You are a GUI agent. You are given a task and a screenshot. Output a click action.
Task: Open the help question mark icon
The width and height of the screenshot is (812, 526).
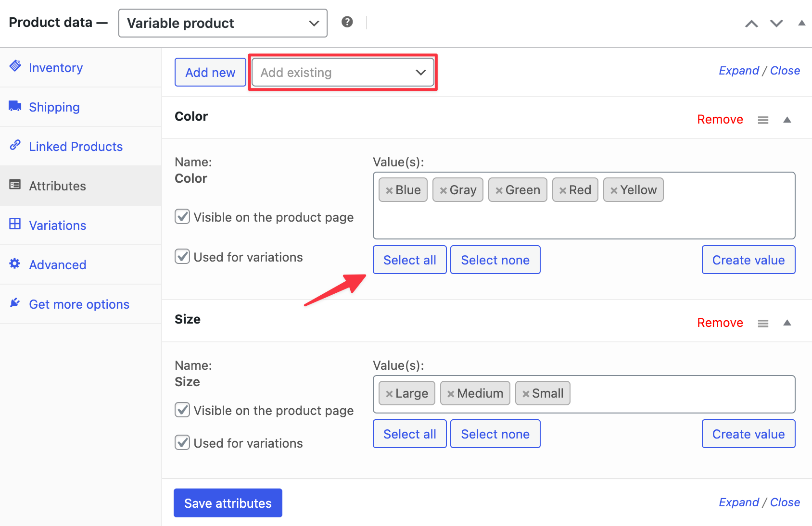tap(347, 22)
